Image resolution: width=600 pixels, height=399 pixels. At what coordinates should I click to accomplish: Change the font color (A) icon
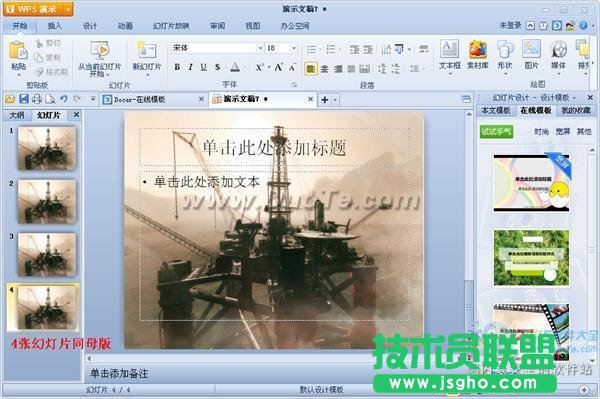[235, 67]
